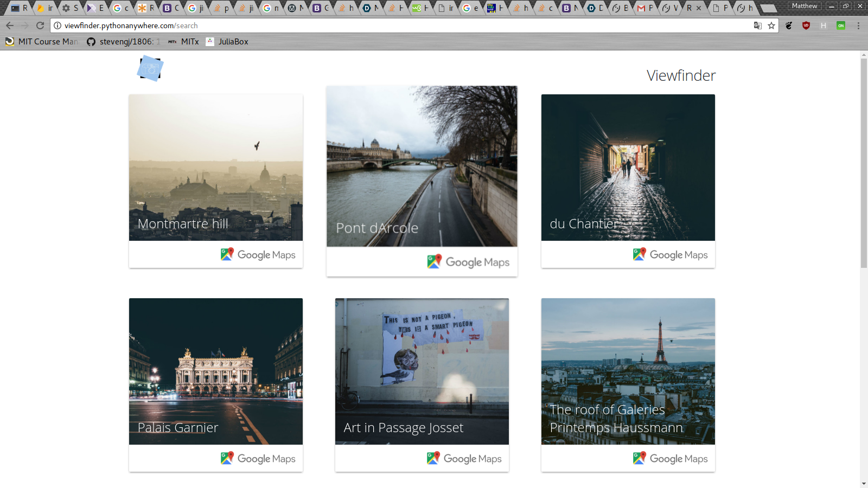Click the scrollbar down arrow

864,484
